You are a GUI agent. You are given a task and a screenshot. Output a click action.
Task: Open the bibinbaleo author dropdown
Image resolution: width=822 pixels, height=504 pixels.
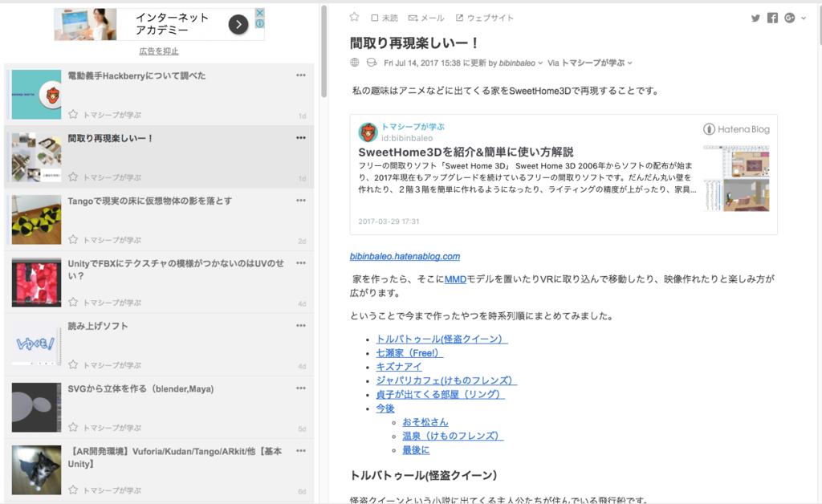520,63
